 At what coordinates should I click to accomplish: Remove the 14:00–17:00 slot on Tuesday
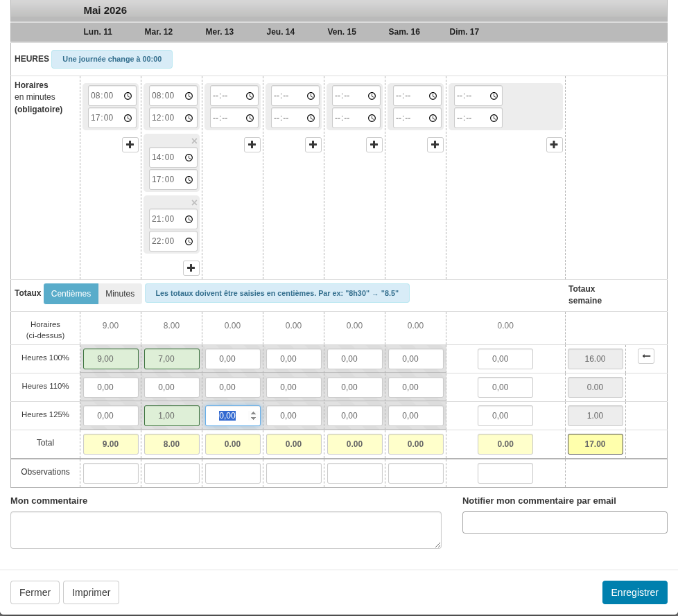point(194,141)
